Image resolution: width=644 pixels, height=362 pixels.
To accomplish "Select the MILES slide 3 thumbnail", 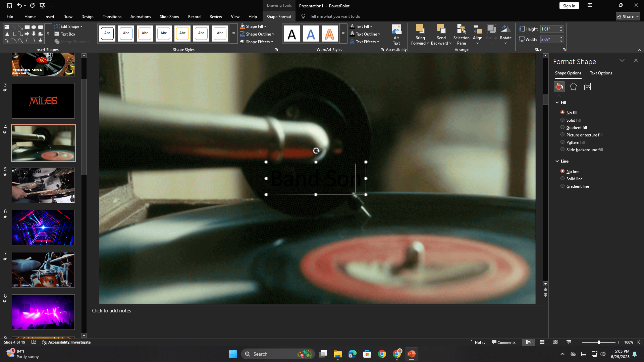I will [43, 101].
